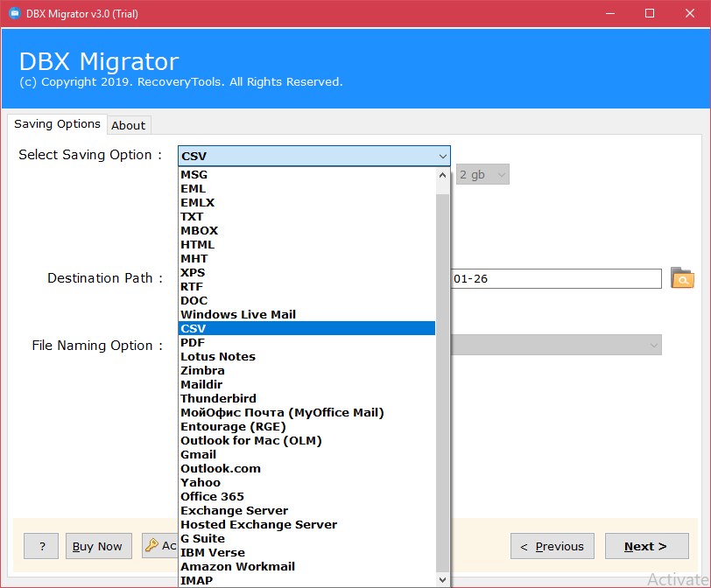Choose Yahoo saving option
711x588 pixels.
pos(307,483)
